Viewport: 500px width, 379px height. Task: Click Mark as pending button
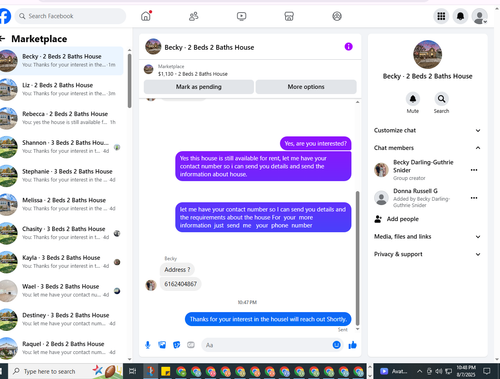coord(199,87)
